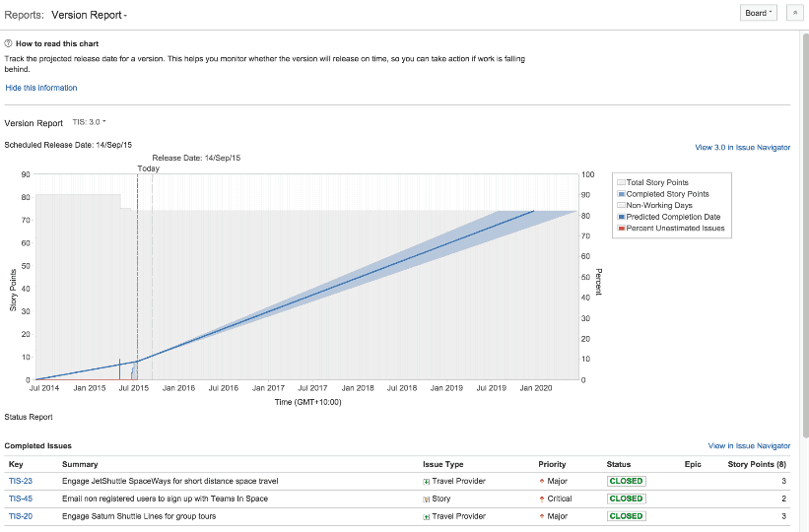This screenshot has width=809, height=532.
Task: Click the vertical page scrollbar
Action: [805, 236]
